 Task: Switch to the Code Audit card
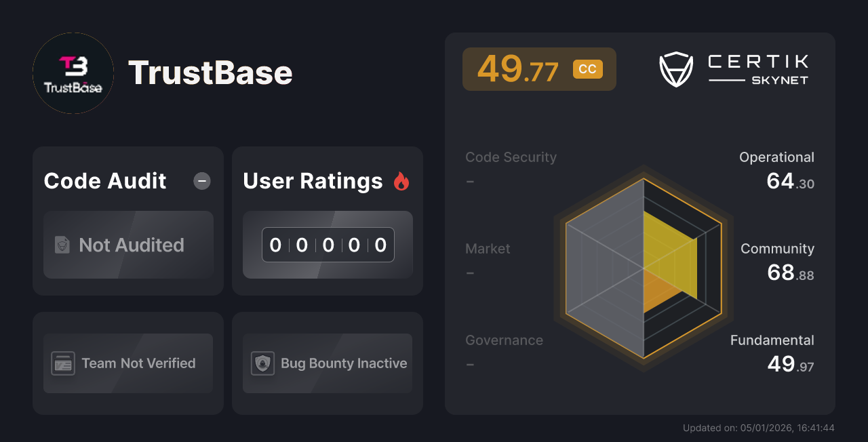point(104,180)
